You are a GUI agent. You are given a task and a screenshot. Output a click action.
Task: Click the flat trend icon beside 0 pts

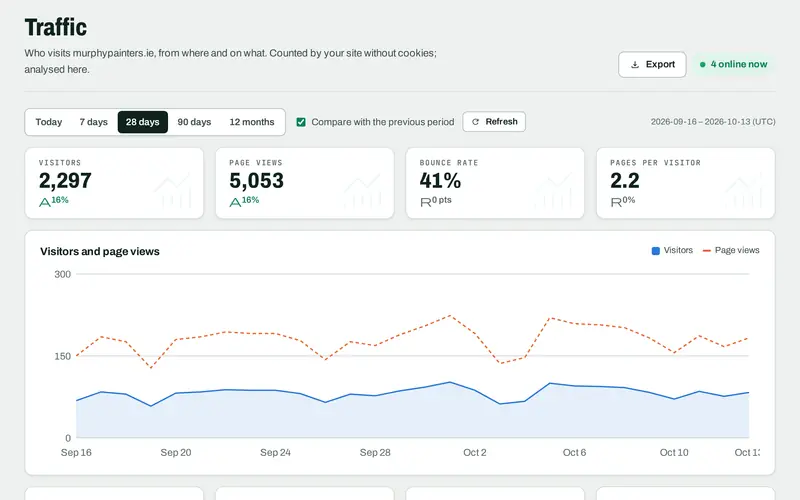[x=426, y=203]
